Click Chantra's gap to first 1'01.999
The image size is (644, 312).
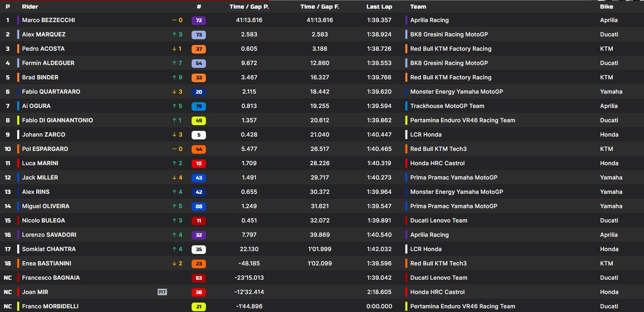320,249
